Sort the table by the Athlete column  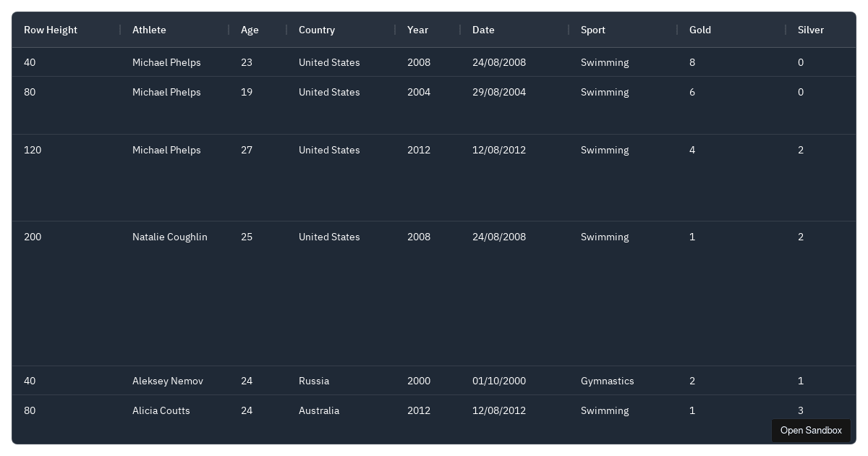(x=149, y=30)
